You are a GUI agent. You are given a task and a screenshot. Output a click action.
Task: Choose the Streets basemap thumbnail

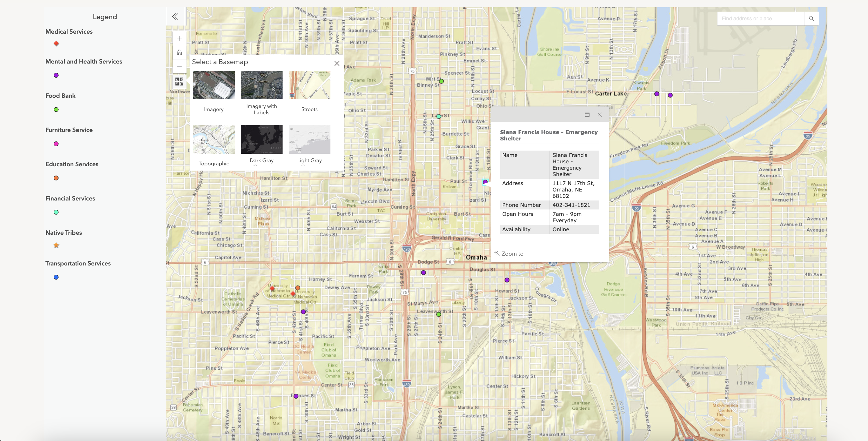pos(309,85)
